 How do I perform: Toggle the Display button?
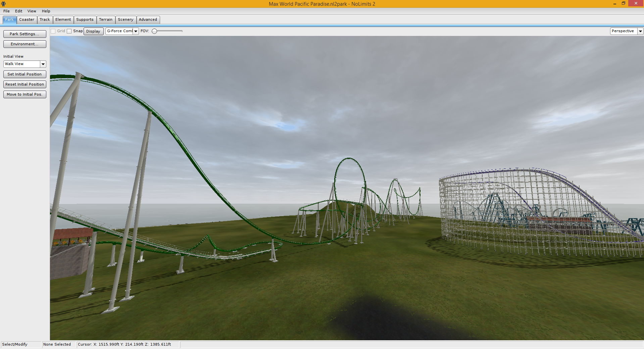coord(93,31)
